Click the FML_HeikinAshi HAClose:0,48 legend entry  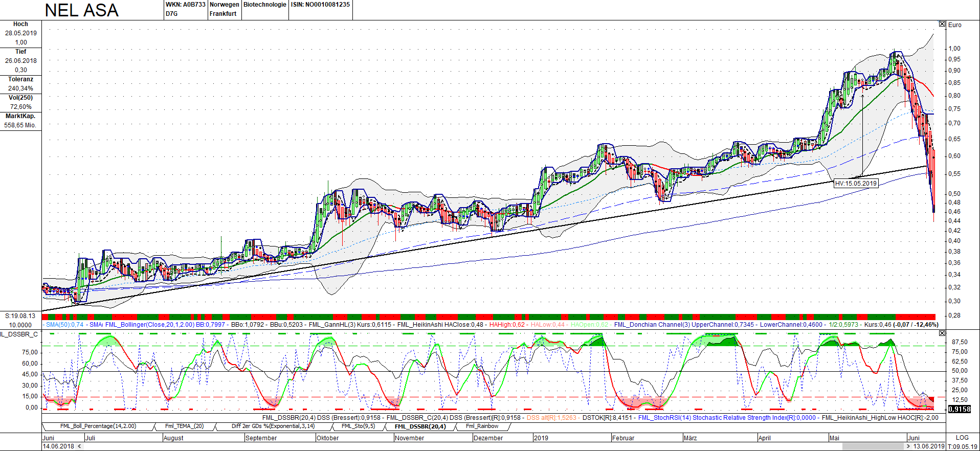(x=440, y=325)
